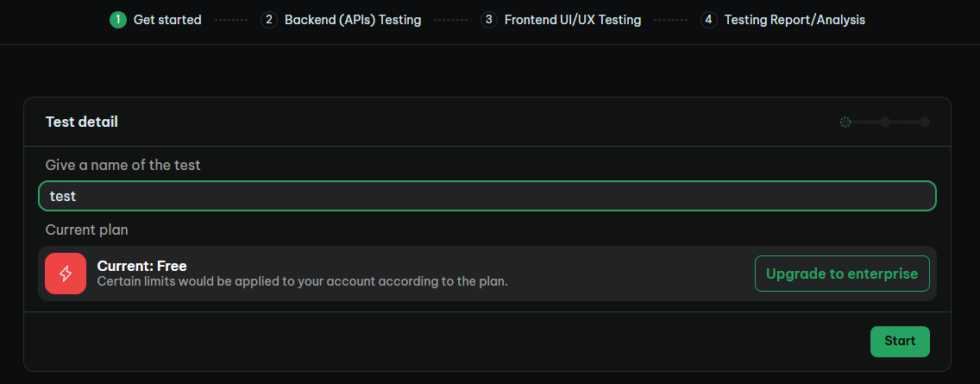Image resolution: width=980 pixels, height=384 pixels.
Task: Click the Current: Free plan title
Action: pos(141,266)
